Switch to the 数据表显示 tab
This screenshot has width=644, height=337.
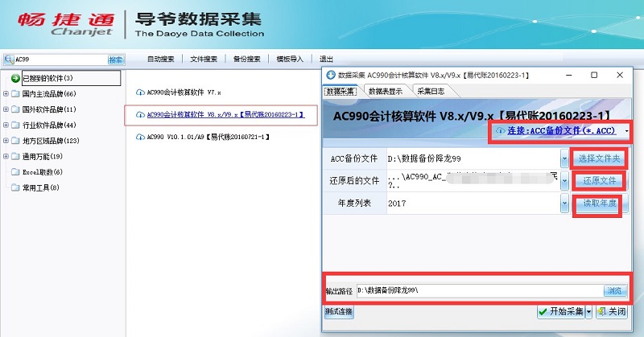386,91
